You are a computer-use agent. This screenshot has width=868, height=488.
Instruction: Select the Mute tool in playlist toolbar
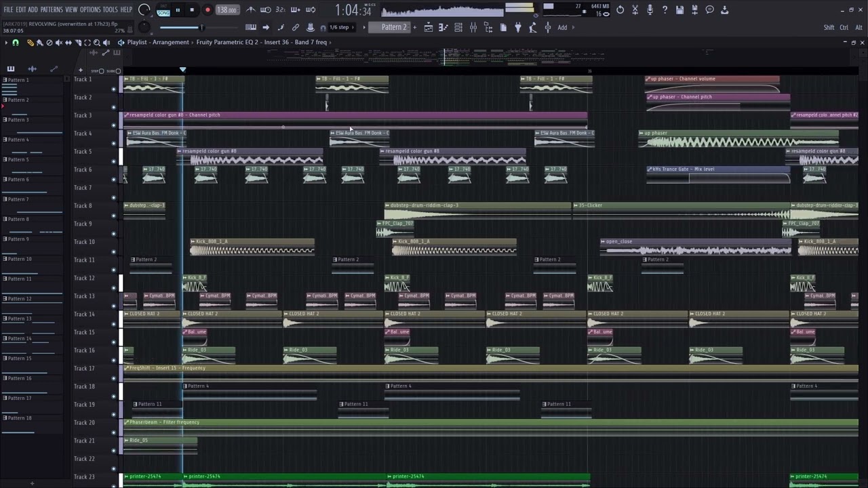click(x=58, y=43)
